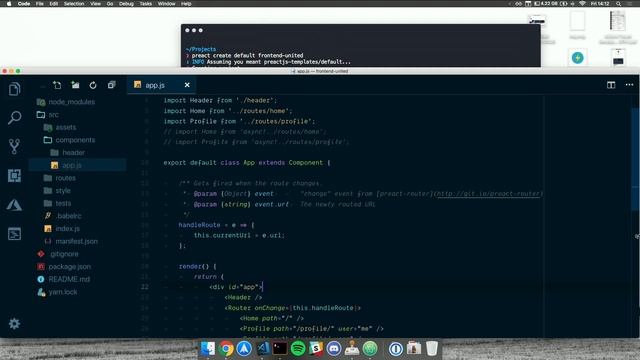Open Google Chrome from the dock
The image size is (640, 360).
pos(226,349)
